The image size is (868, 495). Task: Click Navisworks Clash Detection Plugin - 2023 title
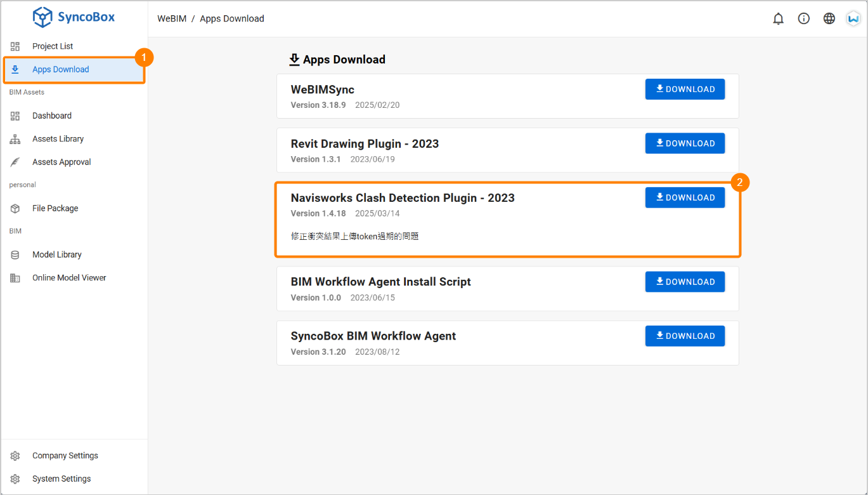click(x=403, y=198)
